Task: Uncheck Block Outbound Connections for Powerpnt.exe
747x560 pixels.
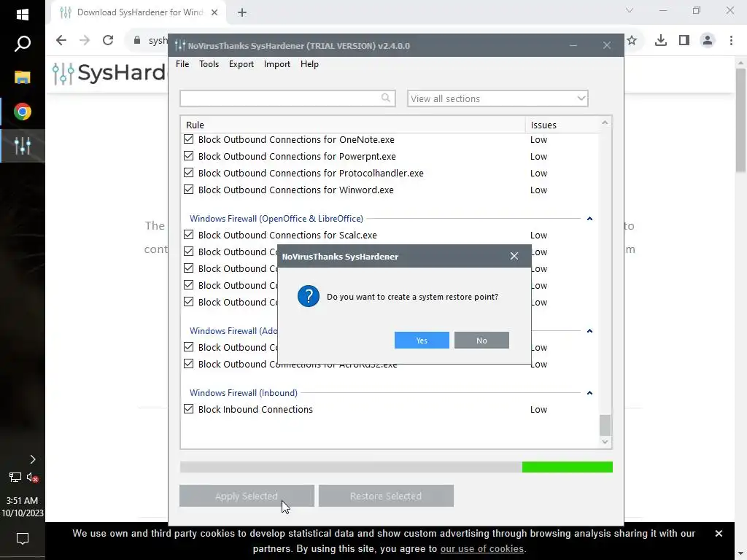Action: coord(189,156)
